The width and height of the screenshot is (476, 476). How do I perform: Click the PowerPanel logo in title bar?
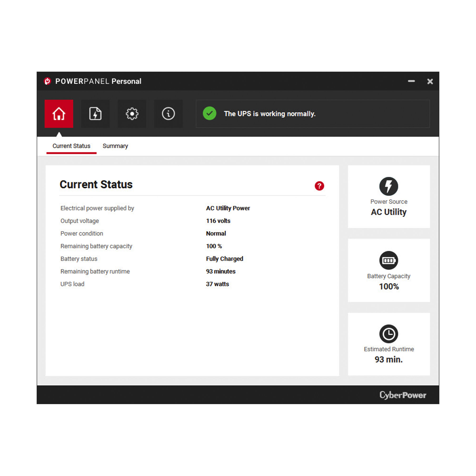click(x=47, y=81)
